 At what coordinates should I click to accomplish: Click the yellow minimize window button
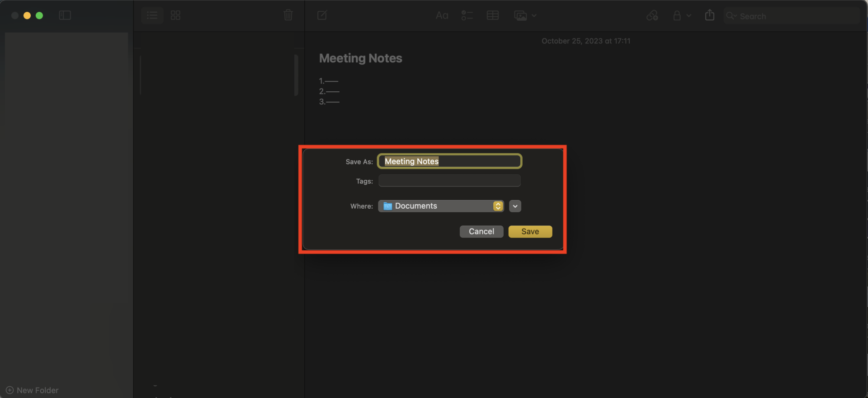coord(27,15)
